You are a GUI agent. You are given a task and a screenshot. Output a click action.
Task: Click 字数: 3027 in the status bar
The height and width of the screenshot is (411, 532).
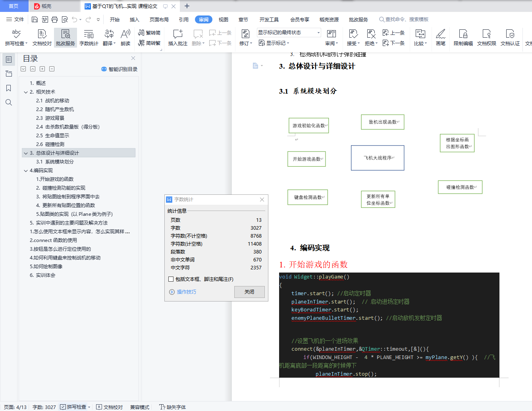44,407
